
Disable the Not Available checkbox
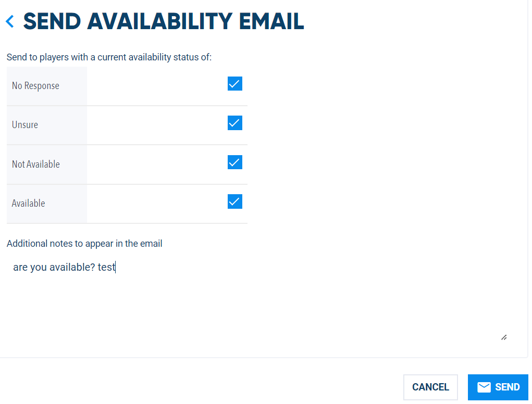235,162
